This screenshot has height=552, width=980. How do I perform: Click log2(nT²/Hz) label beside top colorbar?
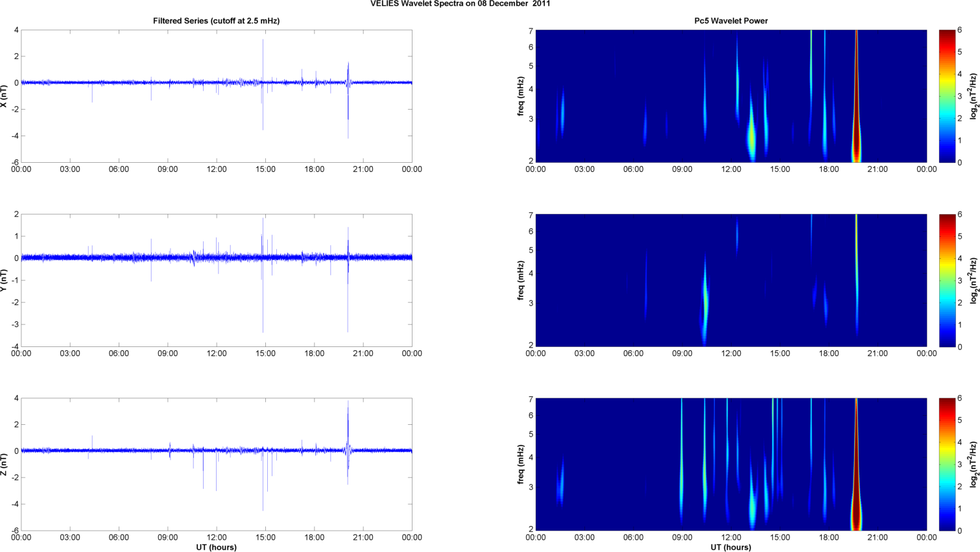point(974,96)
